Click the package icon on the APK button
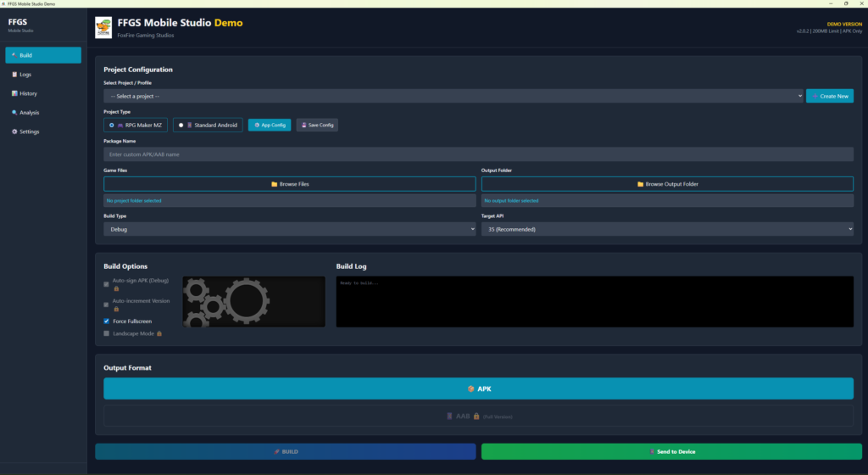This screenshot has width=868, height=475. click(471, 388)
